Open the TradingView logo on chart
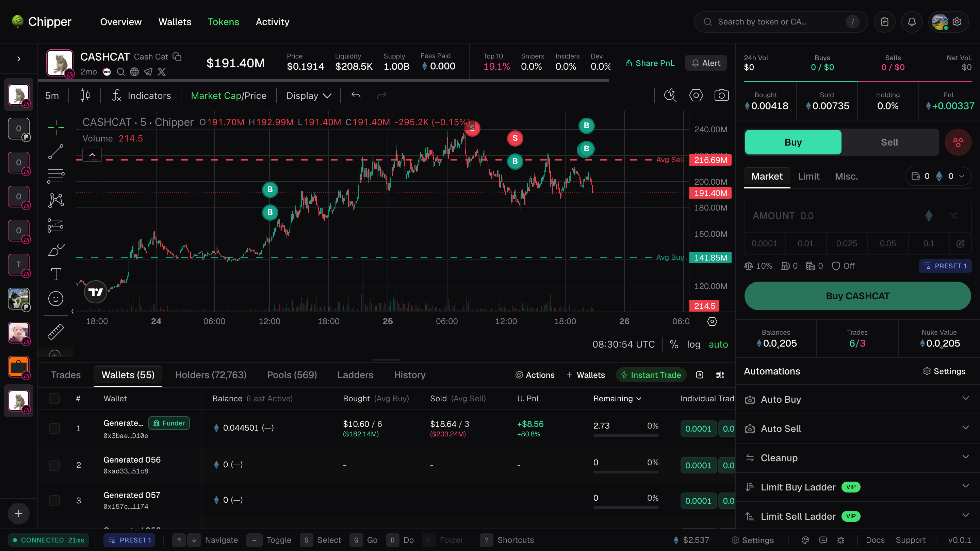The width and height of the screenshot is (980, 551). [x=96, y=292]
